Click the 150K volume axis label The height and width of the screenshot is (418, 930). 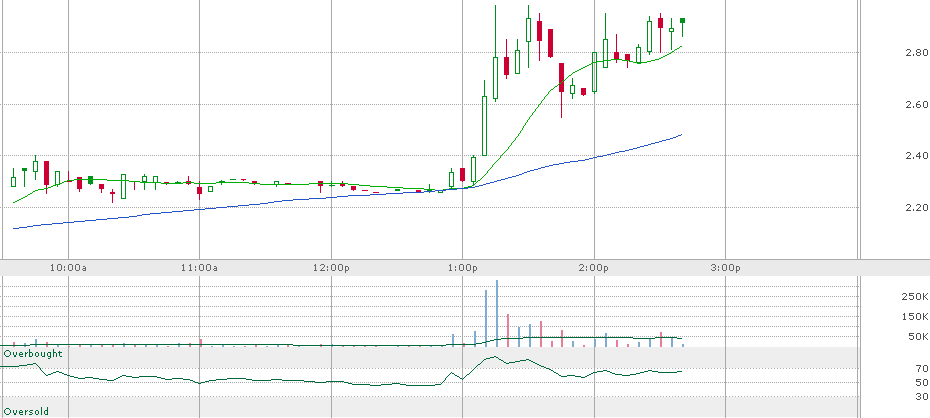coord(914,317)
